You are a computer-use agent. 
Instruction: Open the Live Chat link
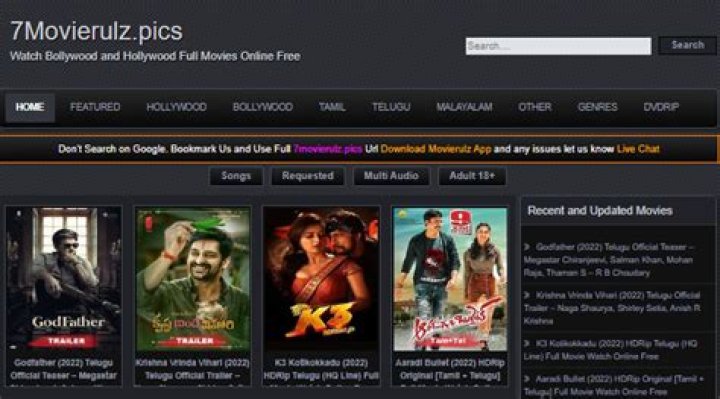pyautogui.click(x=638, y=149)
